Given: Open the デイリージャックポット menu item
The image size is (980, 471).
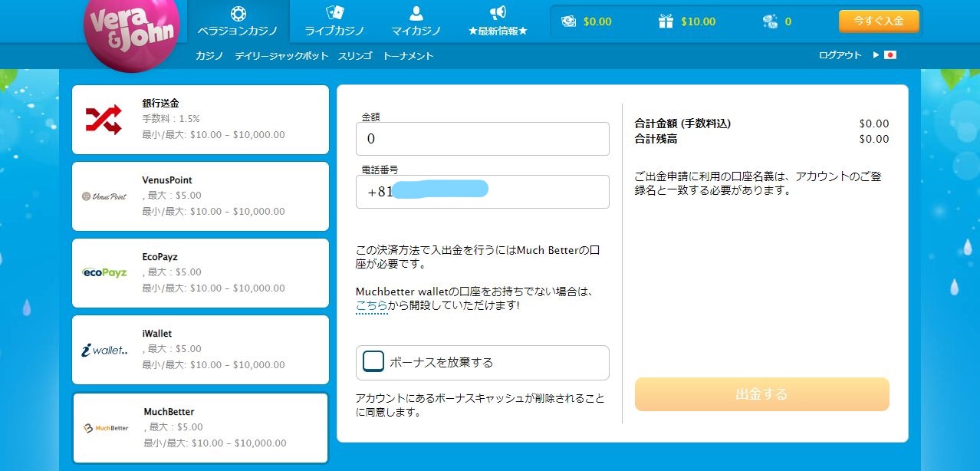Looking at the screenshot, I should [282, 55].
